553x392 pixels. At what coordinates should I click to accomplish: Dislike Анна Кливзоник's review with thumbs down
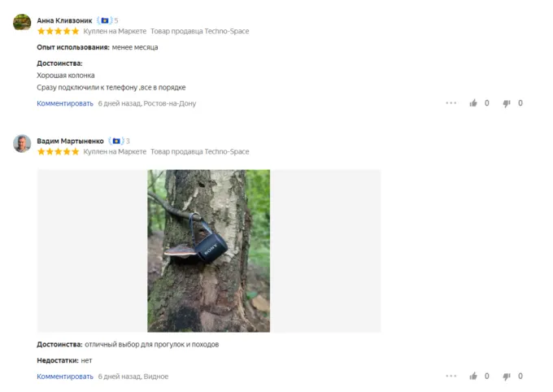[507, 103]
